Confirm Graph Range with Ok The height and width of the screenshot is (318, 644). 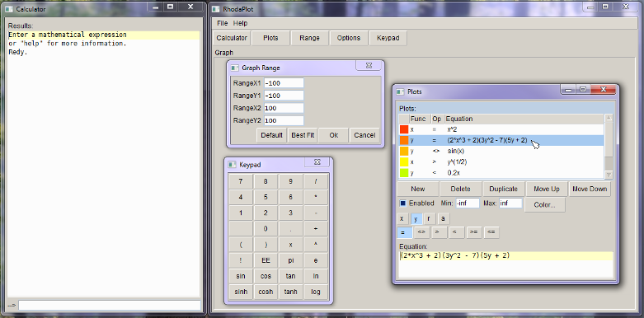tap(333, 135)
